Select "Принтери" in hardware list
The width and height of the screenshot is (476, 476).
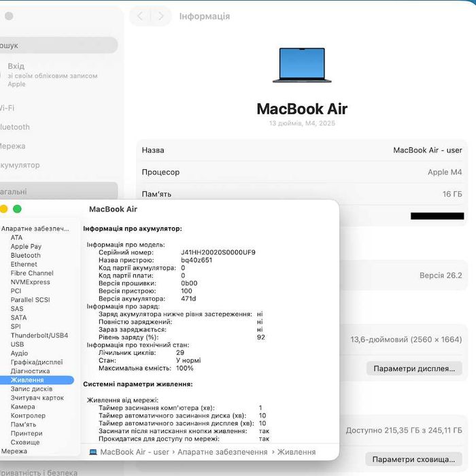point(27,433)
